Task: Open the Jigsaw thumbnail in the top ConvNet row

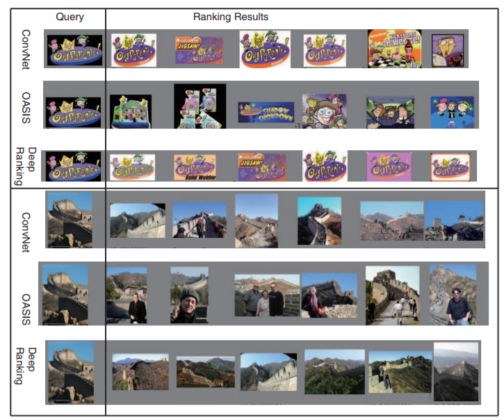Action: coord(199,50)
